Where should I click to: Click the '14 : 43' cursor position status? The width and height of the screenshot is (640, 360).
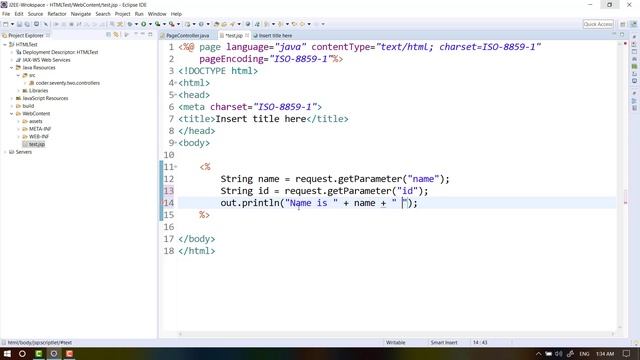pyautogui.click(x=480, y=342)
